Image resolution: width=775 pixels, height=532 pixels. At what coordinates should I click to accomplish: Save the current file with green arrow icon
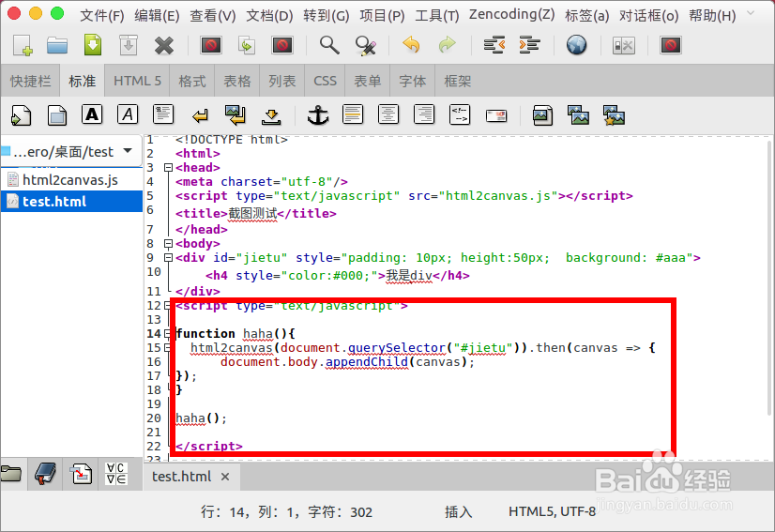coord(93,45)
